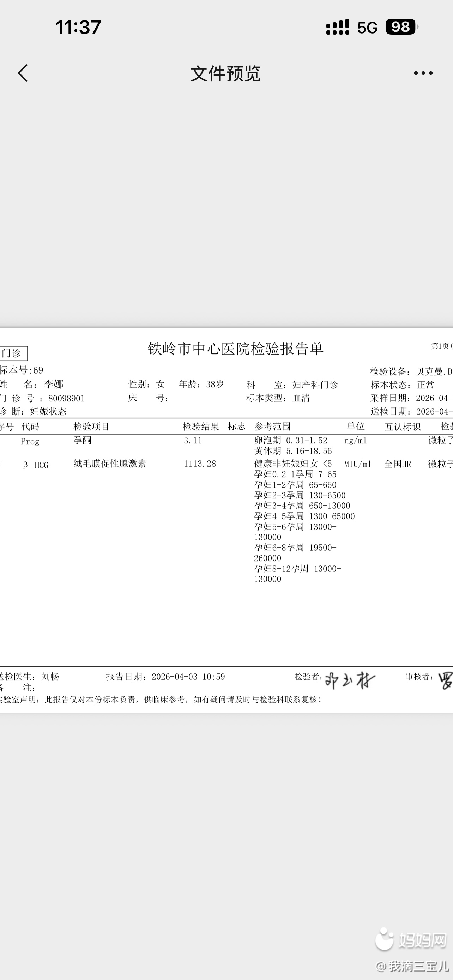This screenshot has height=980, width=453.
Task: Tap the 绒毛膜促性腺激素 test item
Action: pos(109,464)
